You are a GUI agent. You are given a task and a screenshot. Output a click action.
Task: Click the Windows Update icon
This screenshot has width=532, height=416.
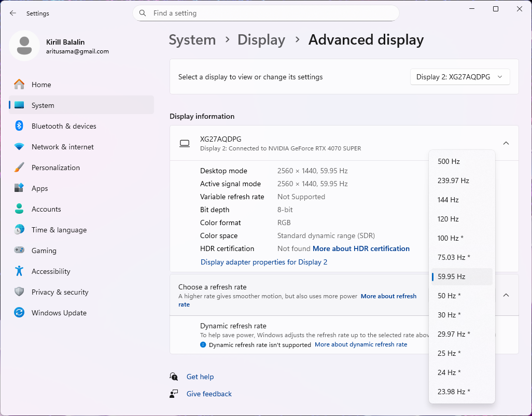tap(19, 313)
